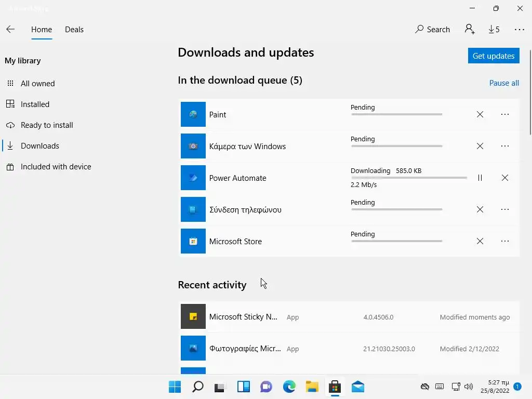Screen dimensions: 532x399
Task: Click the Microsoft Store pending progress bar
Action: pos(396,241)
